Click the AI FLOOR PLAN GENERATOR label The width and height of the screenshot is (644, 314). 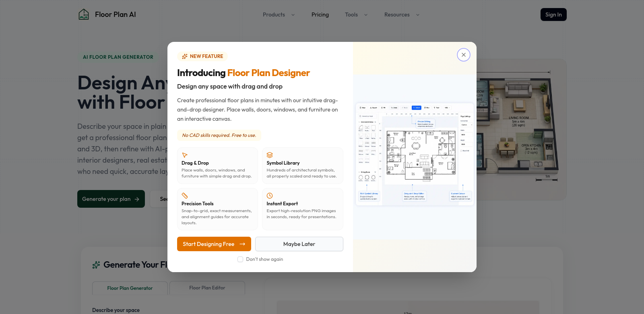118,57
